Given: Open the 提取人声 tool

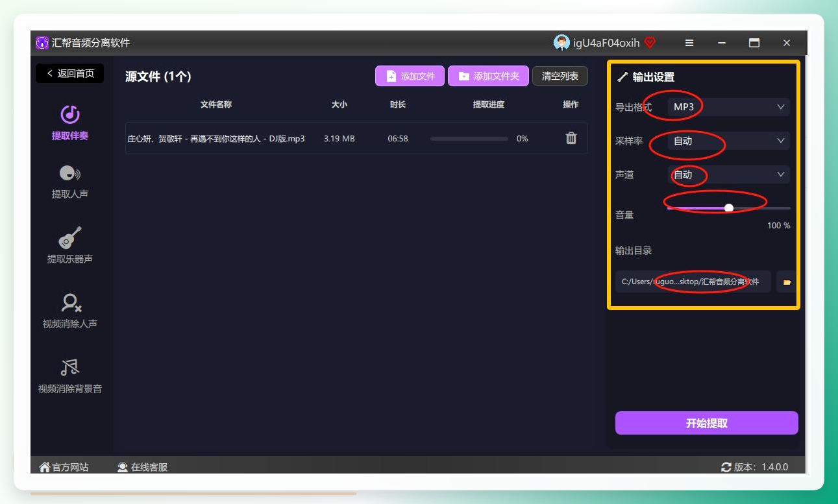Looking at the screenshot, I should tap(70, 173).
